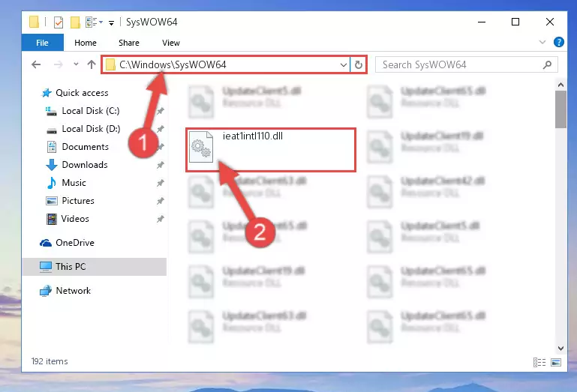Click the pin icon next to Pictures
The width and height of the screenshot is (577, 392).
(160, 201)
